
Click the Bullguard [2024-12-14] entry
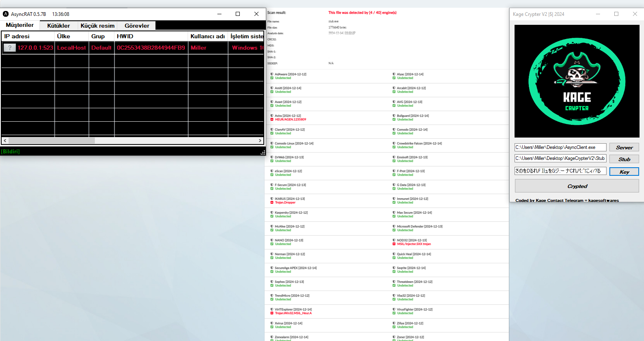tap(413, 116)
